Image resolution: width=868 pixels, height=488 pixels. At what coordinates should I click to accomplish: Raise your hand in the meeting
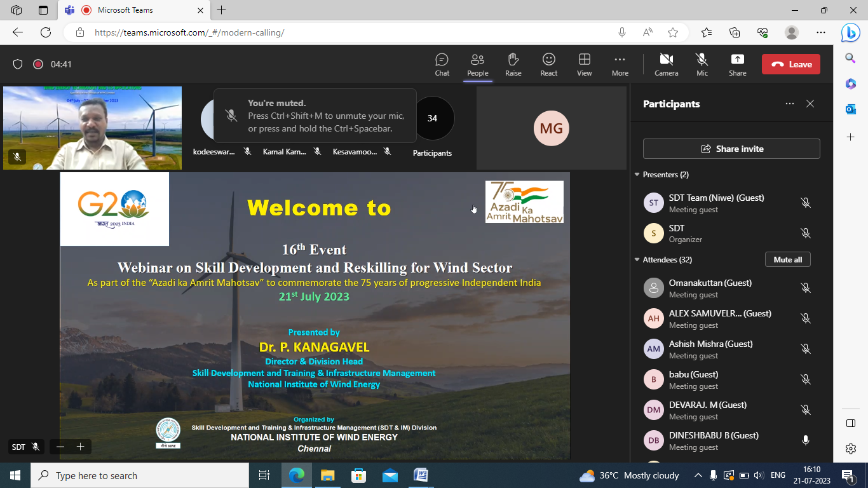coord(513,64)
